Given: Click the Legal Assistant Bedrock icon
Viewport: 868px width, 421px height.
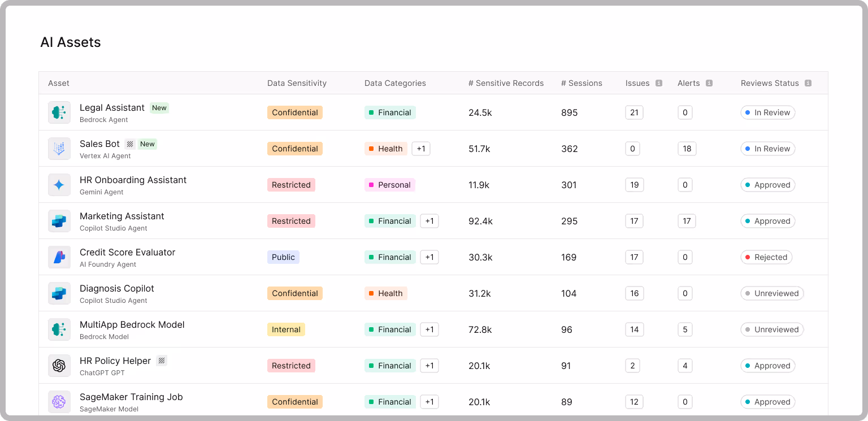Looking at the screenshot, I should coord(59,112).
